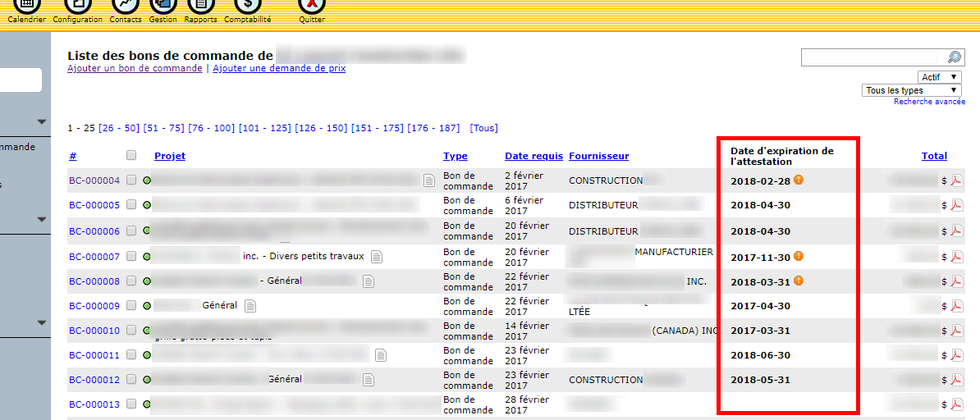This screenshot has height=420, width=980.
Task: Toggle the select-all checkbox in header
Action: coord(131,155)
